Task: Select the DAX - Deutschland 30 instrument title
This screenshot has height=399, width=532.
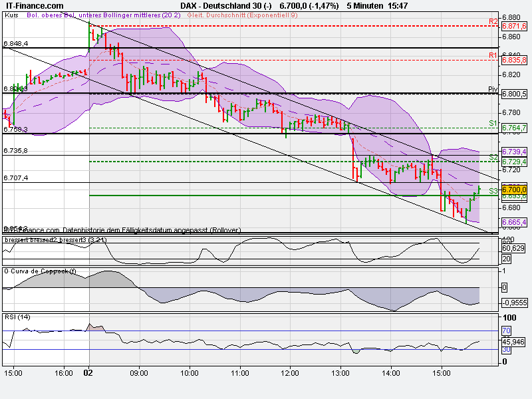Action: pyautogui.click(x=226, y=6)
